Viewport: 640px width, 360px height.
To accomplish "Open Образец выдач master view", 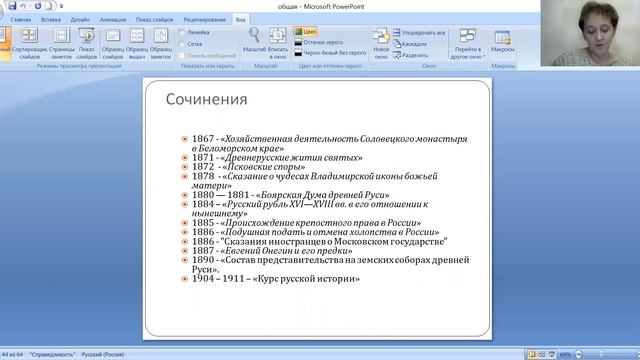I will point(137,44).
